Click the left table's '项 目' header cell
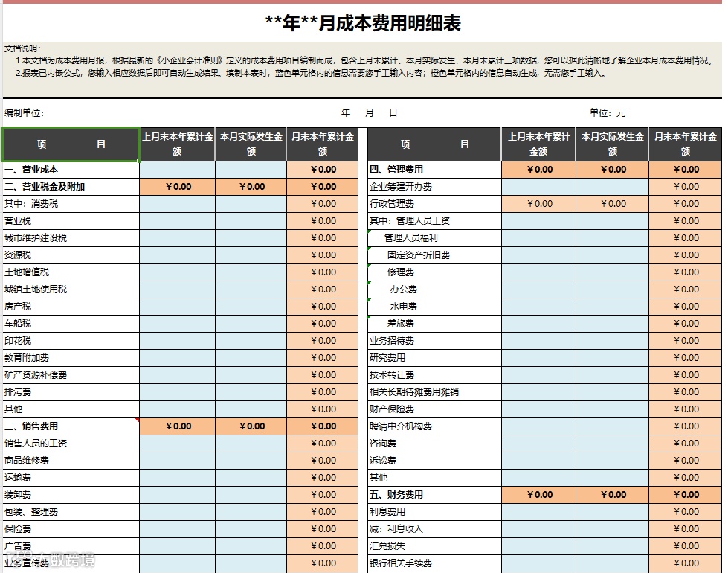 coord(71,144)
